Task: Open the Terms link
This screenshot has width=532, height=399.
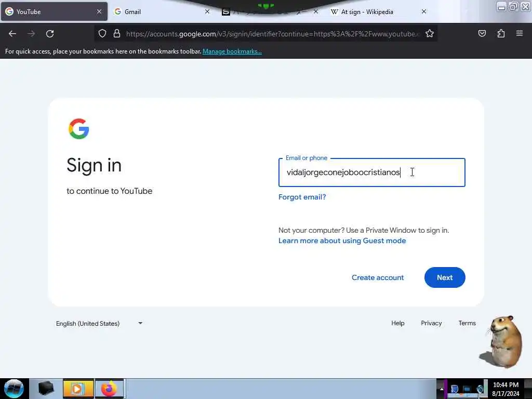Action: (467, 323)
